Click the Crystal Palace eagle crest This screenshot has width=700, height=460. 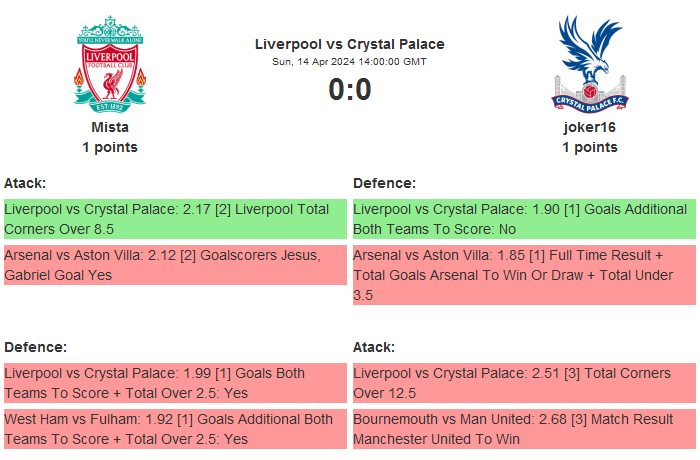[x=589, y=62]
